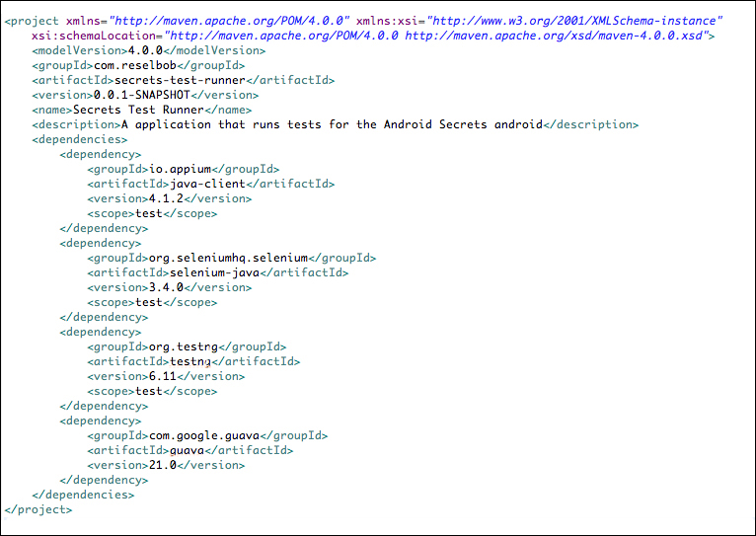Click the version value 6.11
The image size is (756, 536).
[x=163, y=376]
